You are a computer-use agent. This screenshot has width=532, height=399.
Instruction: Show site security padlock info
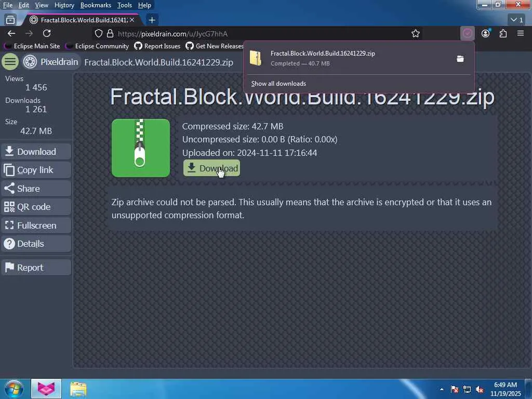(x=110, y=34)
